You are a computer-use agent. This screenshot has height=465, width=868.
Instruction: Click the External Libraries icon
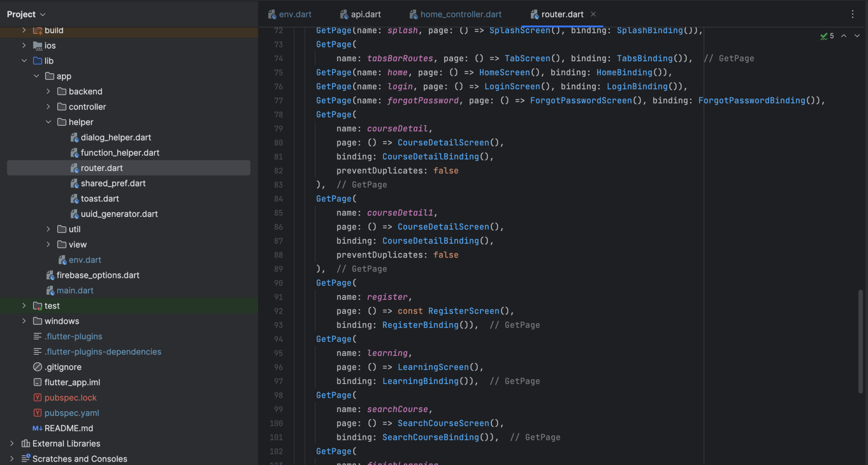pos(26,443)
